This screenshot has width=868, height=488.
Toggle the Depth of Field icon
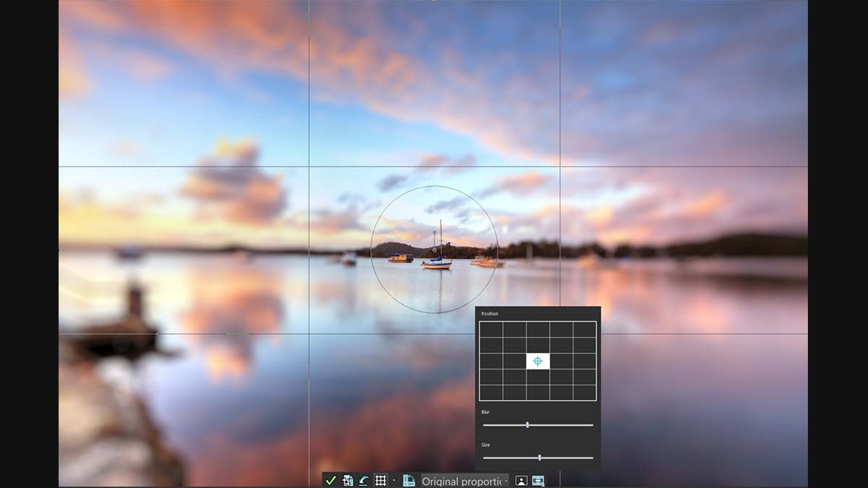point(537,481)
